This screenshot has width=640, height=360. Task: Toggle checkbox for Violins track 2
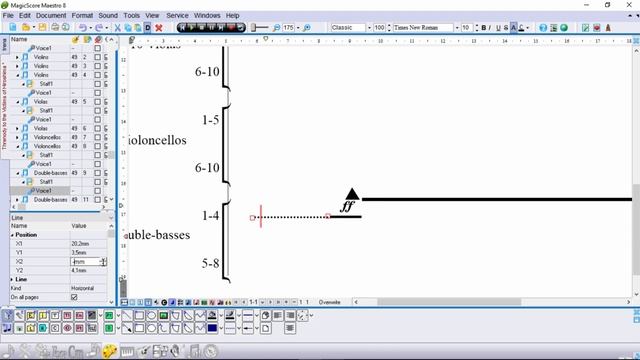click(x=98, y=57)
